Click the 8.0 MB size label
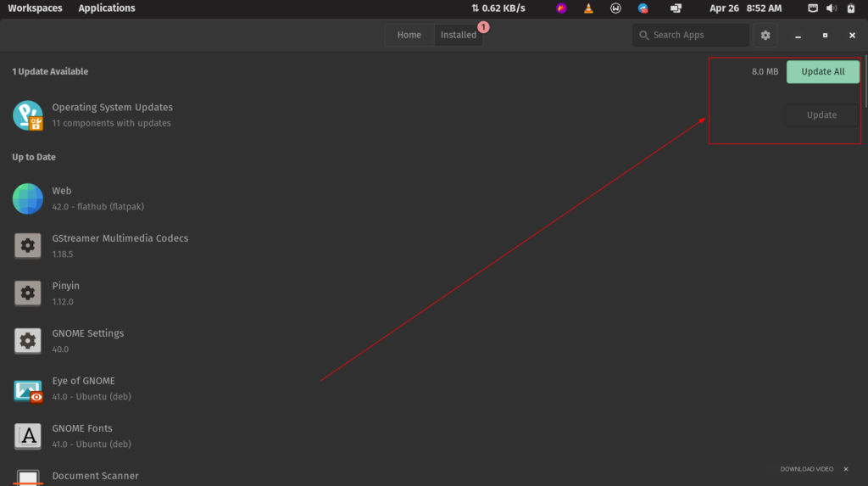Screen dimensions: 868x486 click(765, 72)
